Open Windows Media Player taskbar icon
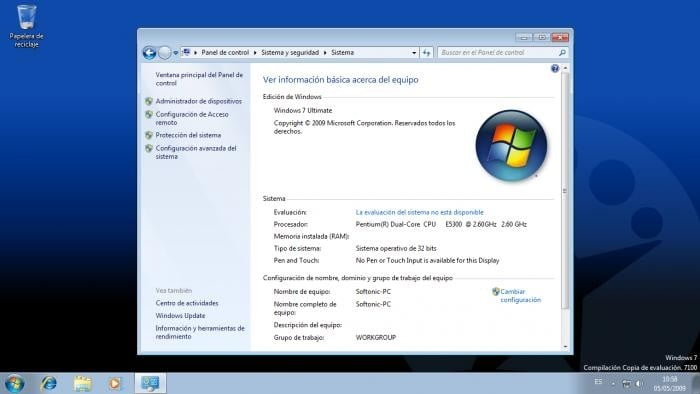Image resolution: width=700 pixels, height=394 pixels. pyautogui.click(x=115, y=383)
